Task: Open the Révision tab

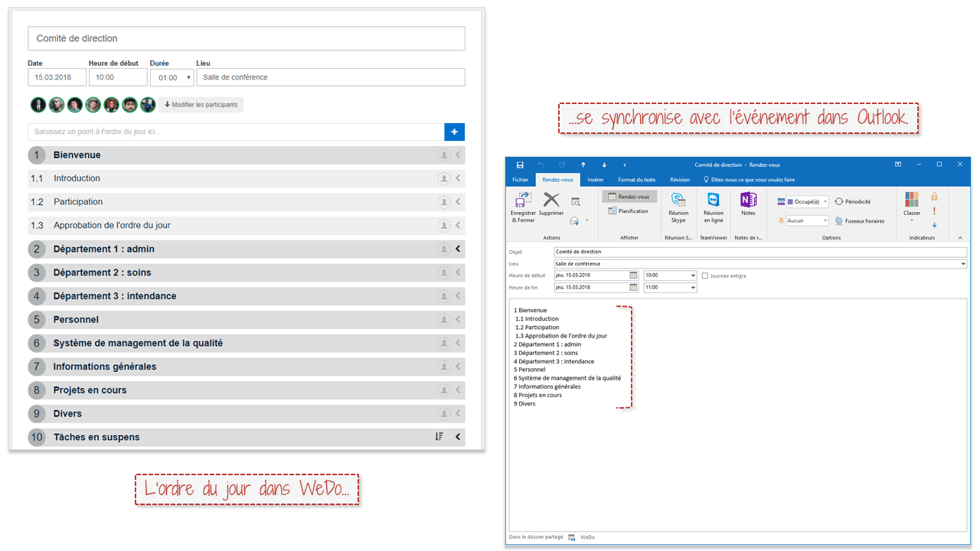Action: [x=680, y=180]
